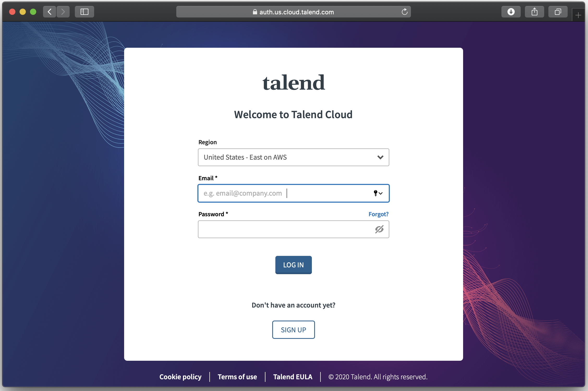Screen dimensions: 588x391
Task: Click inside the Email input field
Action: pos(274,193)
